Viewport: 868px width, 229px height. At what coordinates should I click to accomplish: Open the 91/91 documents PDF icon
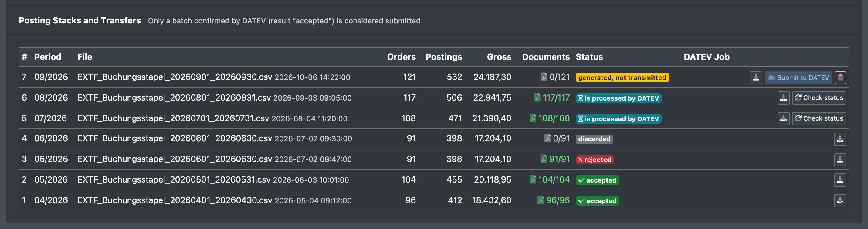pos(543,159)
